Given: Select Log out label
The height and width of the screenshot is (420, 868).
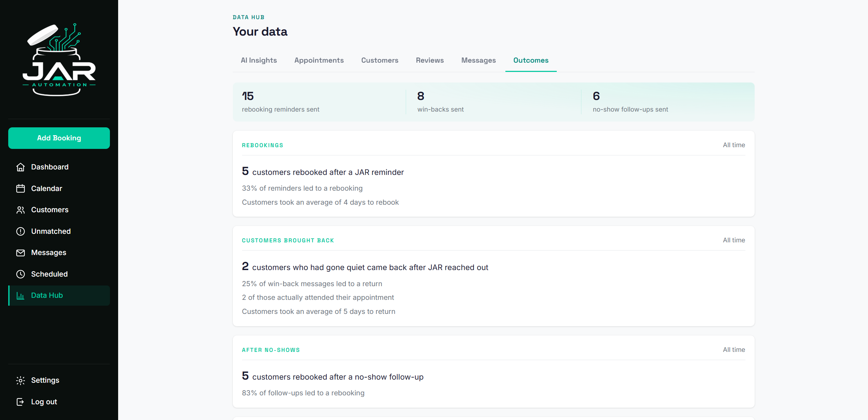Looking at the screenshot, I should [x=44, y=402].
